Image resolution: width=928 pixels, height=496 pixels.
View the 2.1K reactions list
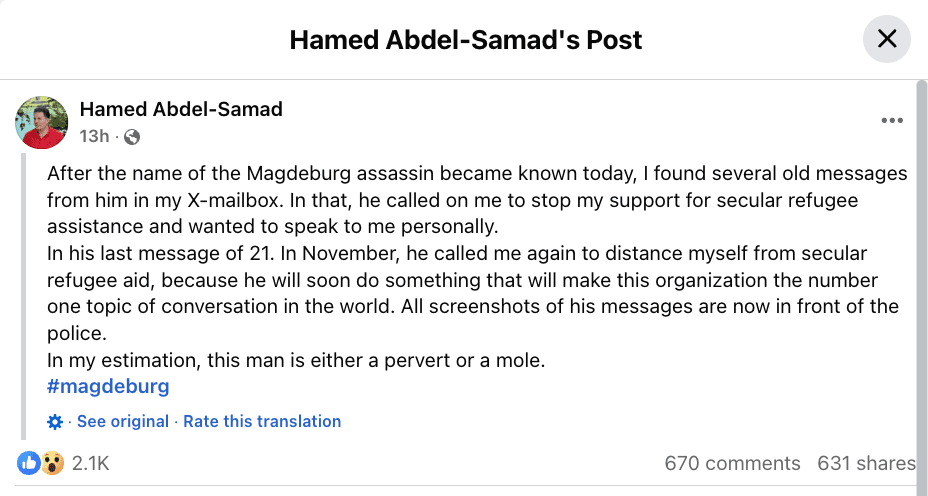[x=90, y=463]
